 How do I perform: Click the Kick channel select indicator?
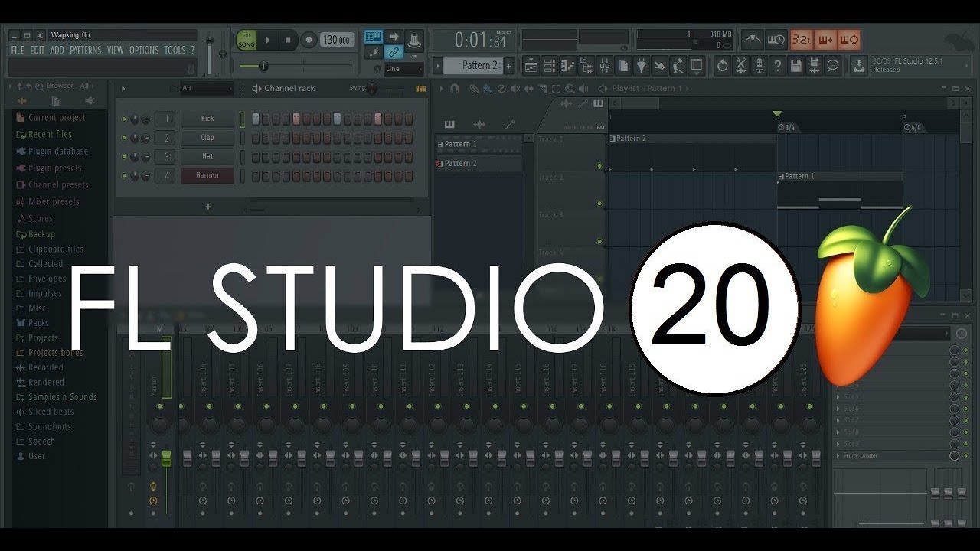coord(242,119)
